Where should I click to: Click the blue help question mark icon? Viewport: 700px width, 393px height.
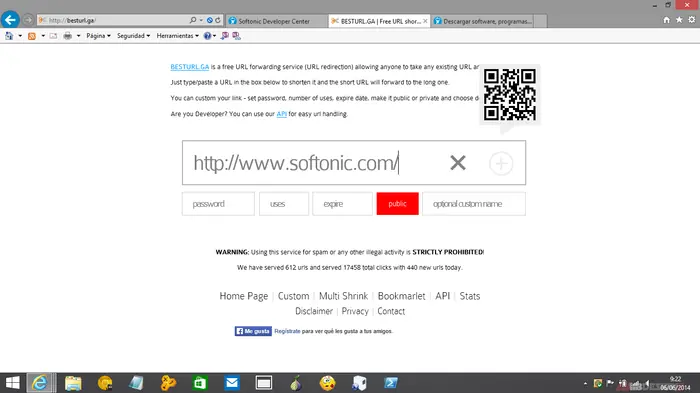point(207,36)
